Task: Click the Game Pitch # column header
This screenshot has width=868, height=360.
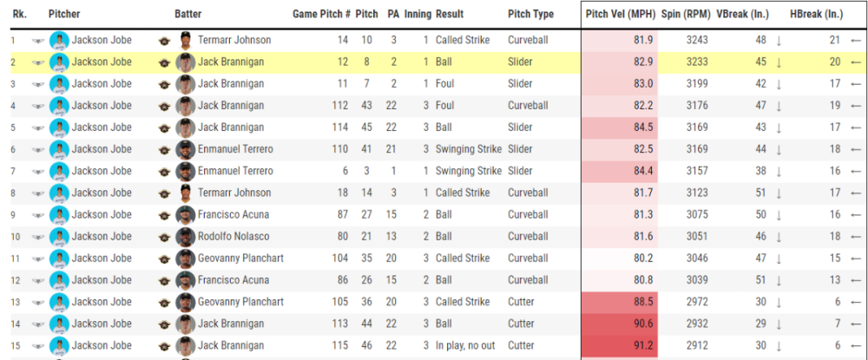Action: (321, 14)
